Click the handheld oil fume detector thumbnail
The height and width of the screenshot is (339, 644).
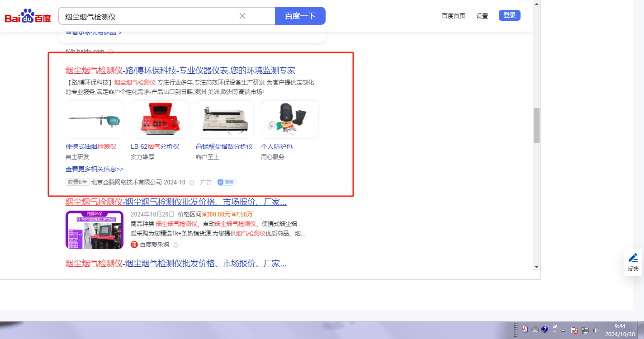pyautogui.click(x=95, y=119)
